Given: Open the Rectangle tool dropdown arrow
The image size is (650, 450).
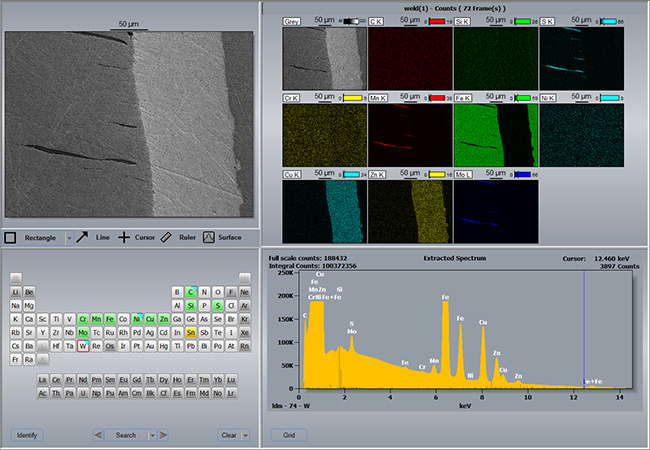Looking at the screenshot, I should (x=68, y=237).
